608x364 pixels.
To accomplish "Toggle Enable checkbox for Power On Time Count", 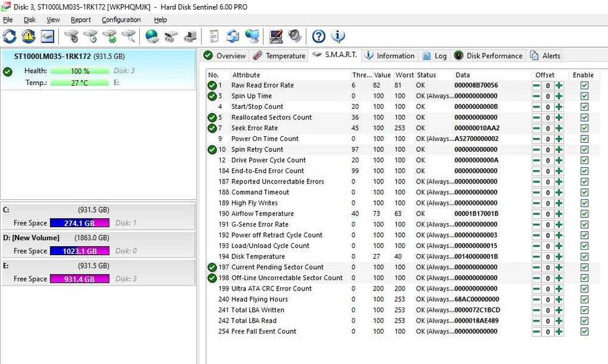I will pos(584,139).
